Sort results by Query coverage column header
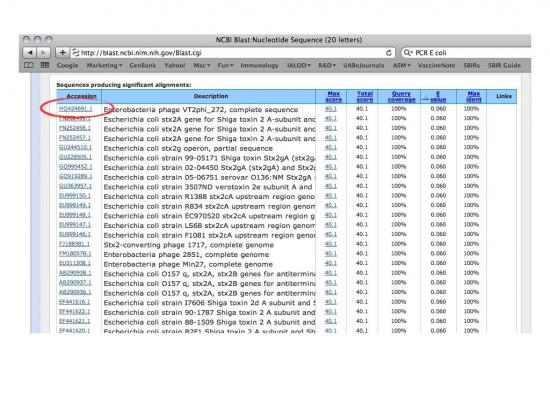Screen dimensions: 550x412 click(x=401, y=96)
